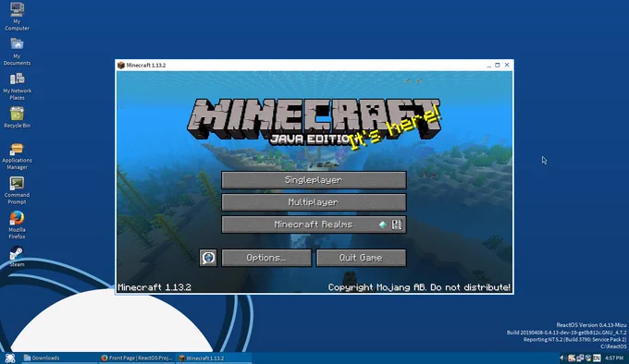Open Command Prompt desktop shortcut

(x=17, y=190)
